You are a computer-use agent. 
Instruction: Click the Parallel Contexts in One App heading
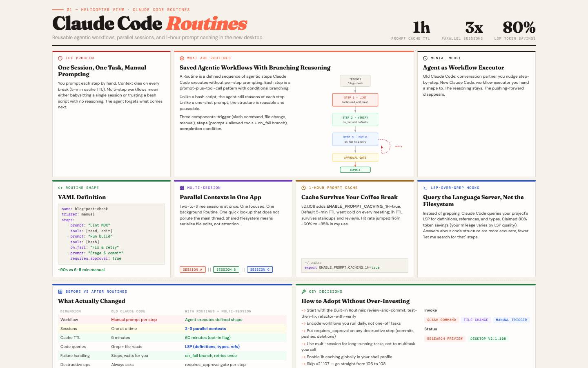[220, 197]
